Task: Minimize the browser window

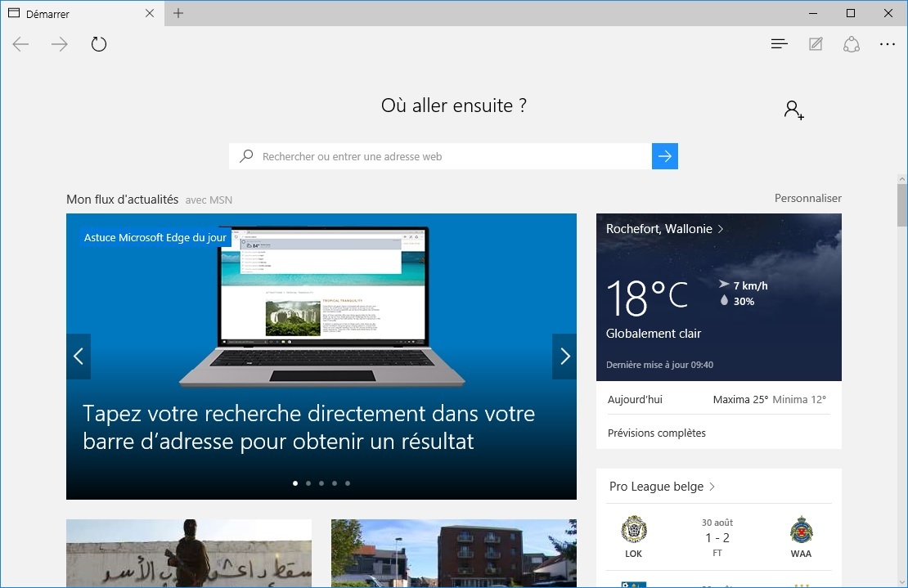Action: pyautogui.click(x=813, y=13)
